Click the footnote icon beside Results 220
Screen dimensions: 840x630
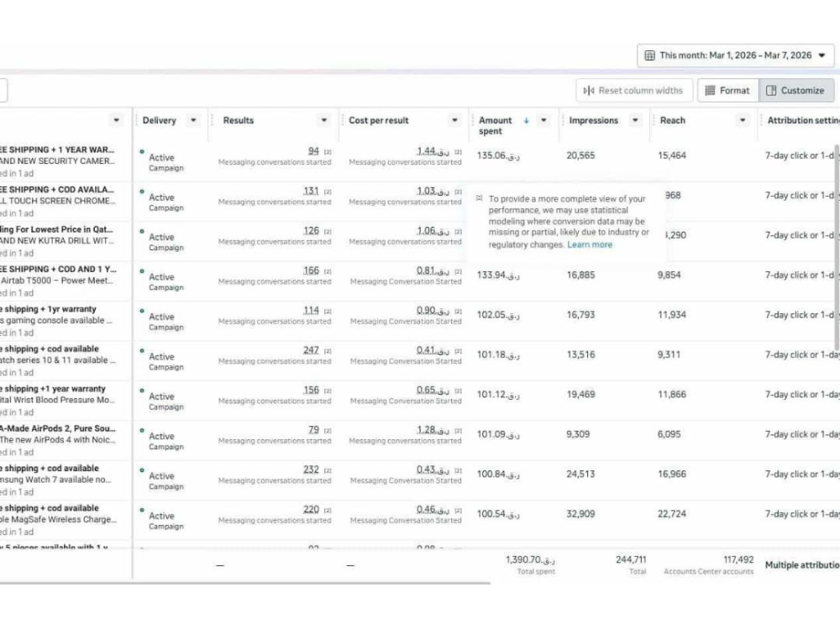328,511
